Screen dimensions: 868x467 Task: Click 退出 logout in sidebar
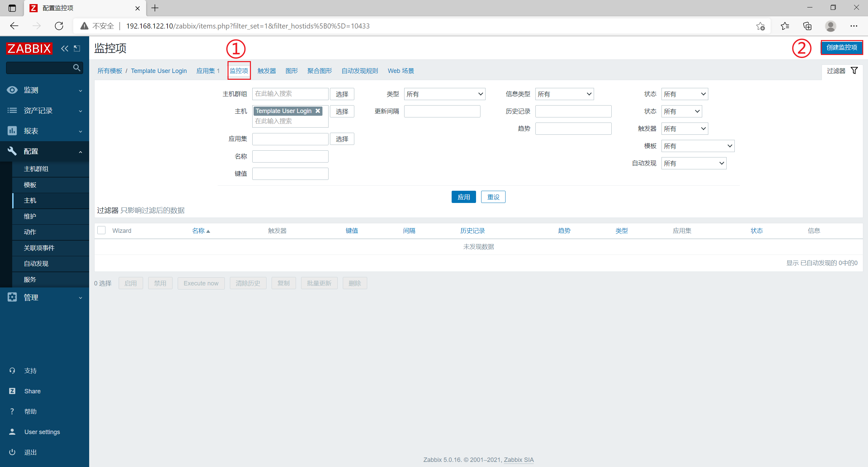point(31,452)
